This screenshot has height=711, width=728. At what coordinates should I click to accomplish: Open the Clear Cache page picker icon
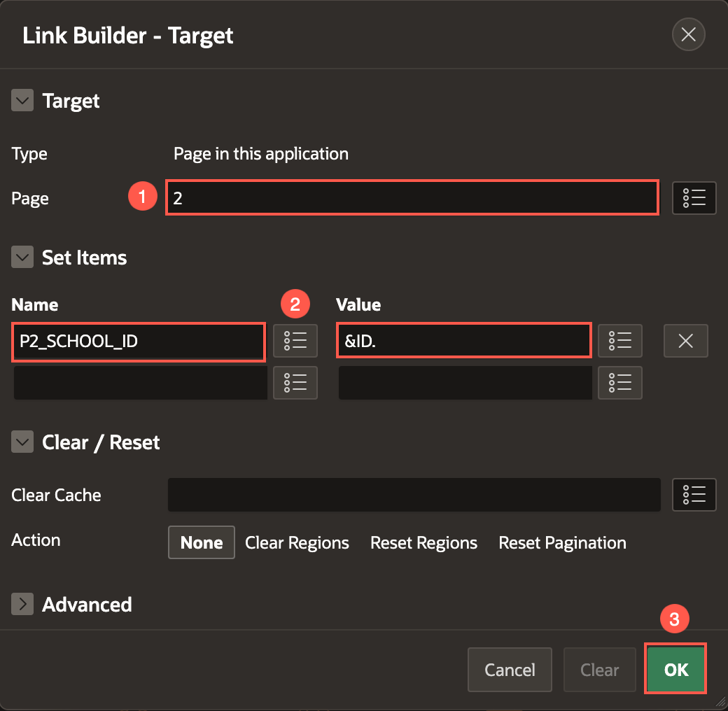(x=694, y=495)
